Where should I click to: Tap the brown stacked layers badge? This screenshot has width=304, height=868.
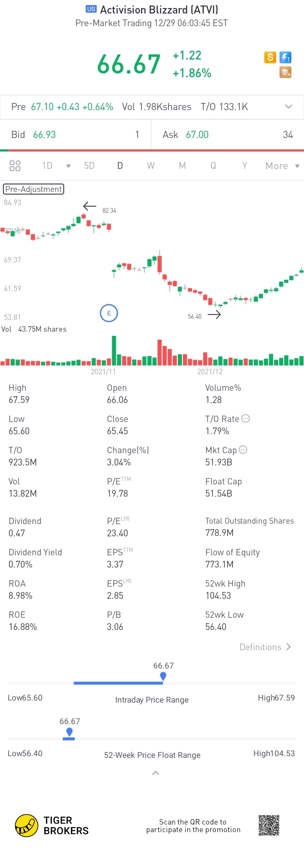[x=286, y=73]
